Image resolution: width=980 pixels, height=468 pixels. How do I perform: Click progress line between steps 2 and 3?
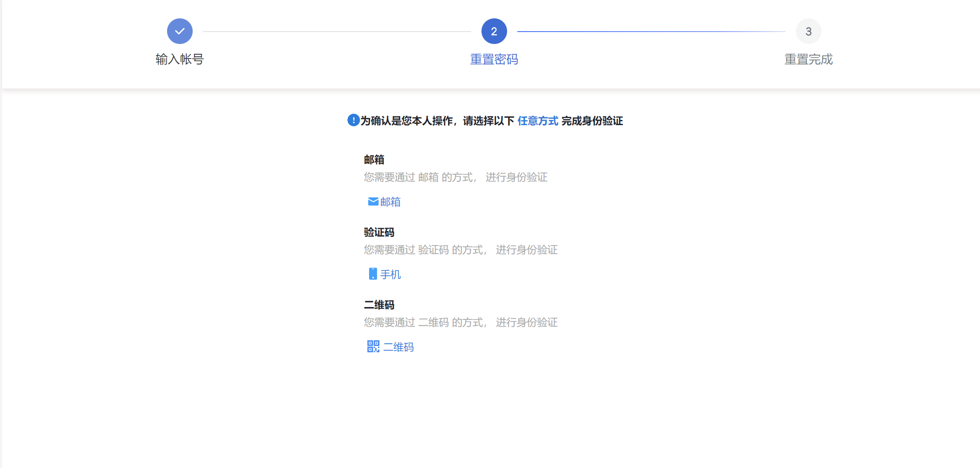click(x=651, y=31)
